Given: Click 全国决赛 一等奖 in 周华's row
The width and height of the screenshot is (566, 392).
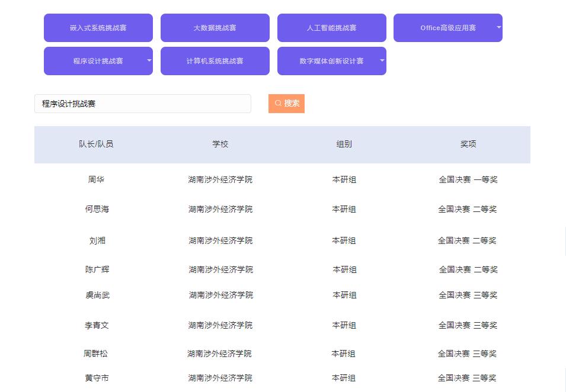Looking at the screenshot, I should click(x=468, y=179).
